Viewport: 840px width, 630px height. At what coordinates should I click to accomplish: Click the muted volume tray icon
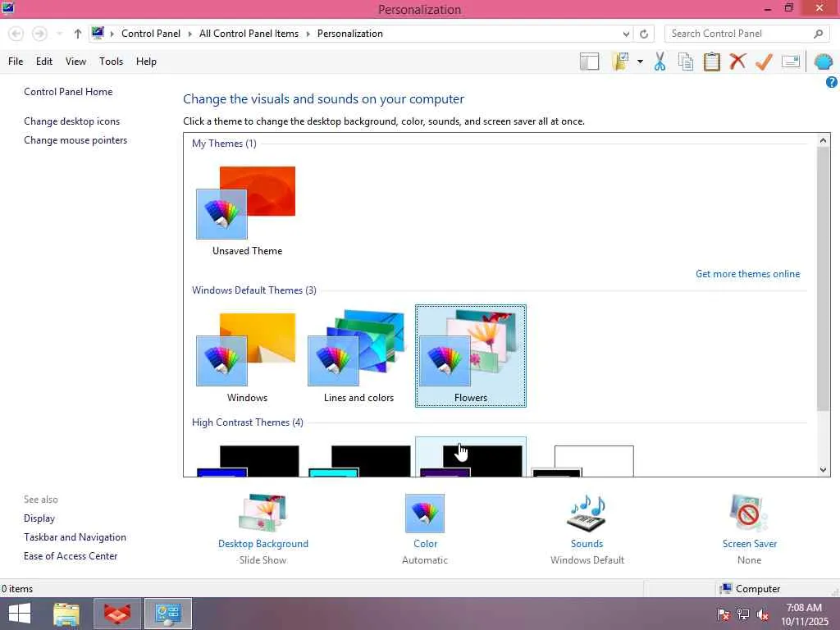(x=763, y=614)
